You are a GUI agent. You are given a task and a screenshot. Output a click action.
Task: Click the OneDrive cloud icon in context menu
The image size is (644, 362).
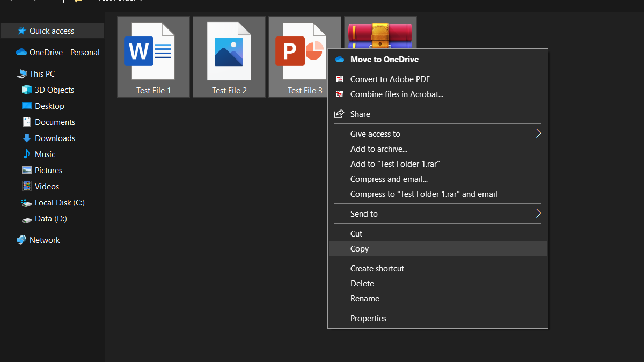pos(339,60)
